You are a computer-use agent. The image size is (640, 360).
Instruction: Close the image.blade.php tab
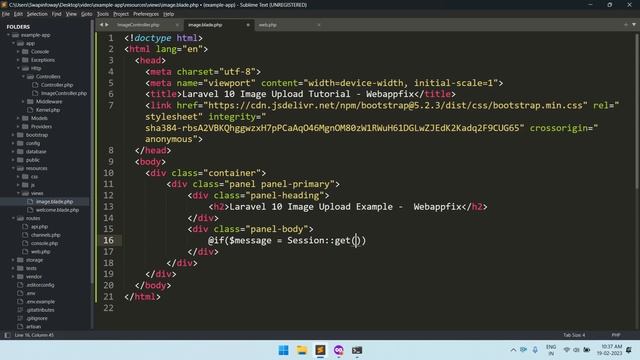pyautogui.click(x=248, y=25)
